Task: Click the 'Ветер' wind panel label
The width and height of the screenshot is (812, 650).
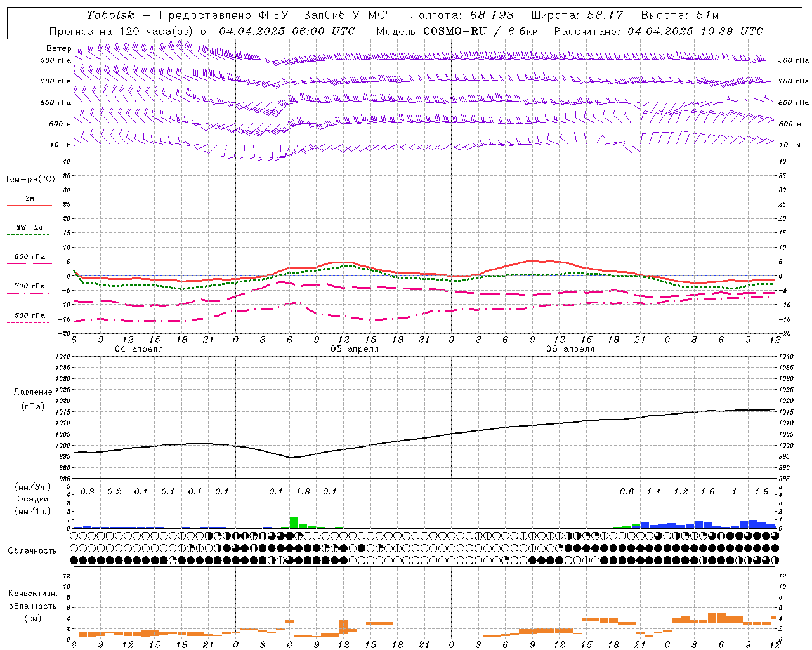Action: coord(59,48)
